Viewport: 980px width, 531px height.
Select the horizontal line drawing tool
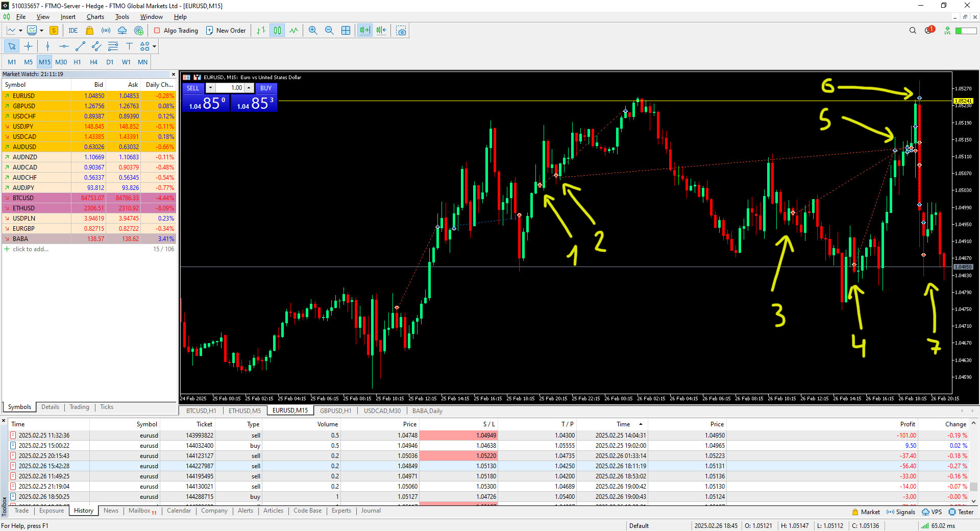click(64, 46)
